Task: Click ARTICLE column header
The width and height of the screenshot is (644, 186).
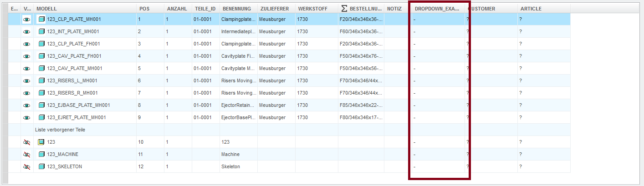Action: pyautogui.click(x=544, y=9)
